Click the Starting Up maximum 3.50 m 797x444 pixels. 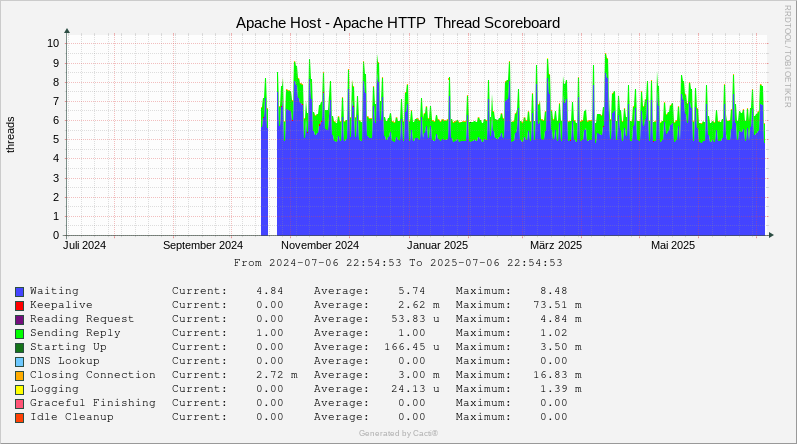tap(561, 347)
